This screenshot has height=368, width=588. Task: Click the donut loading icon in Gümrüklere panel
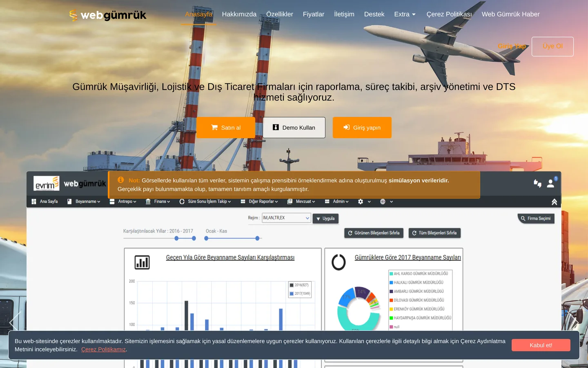pyautogui.click(x=339, y=262)
